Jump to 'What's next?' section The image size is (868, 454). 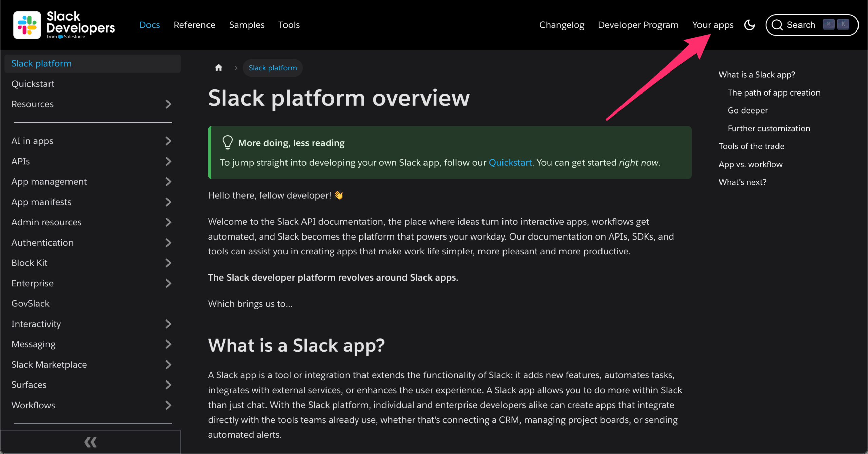click(742, 182)
